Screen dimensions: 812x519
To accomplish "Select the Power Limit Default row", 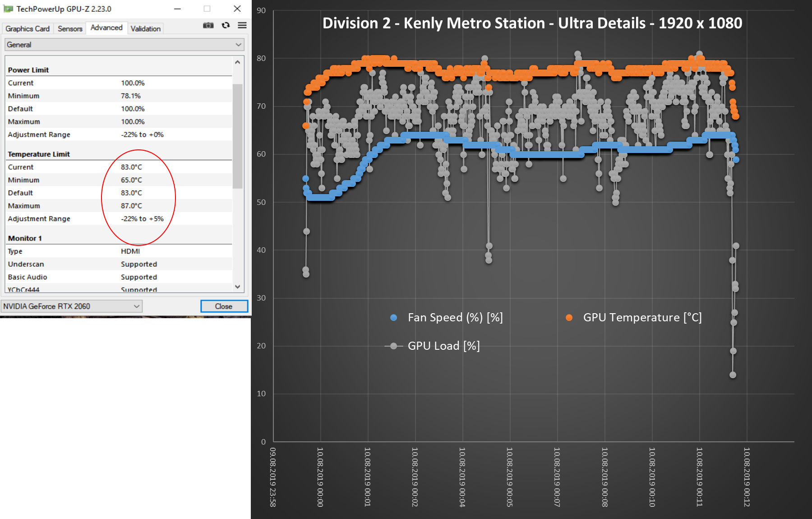I will 120,109.
